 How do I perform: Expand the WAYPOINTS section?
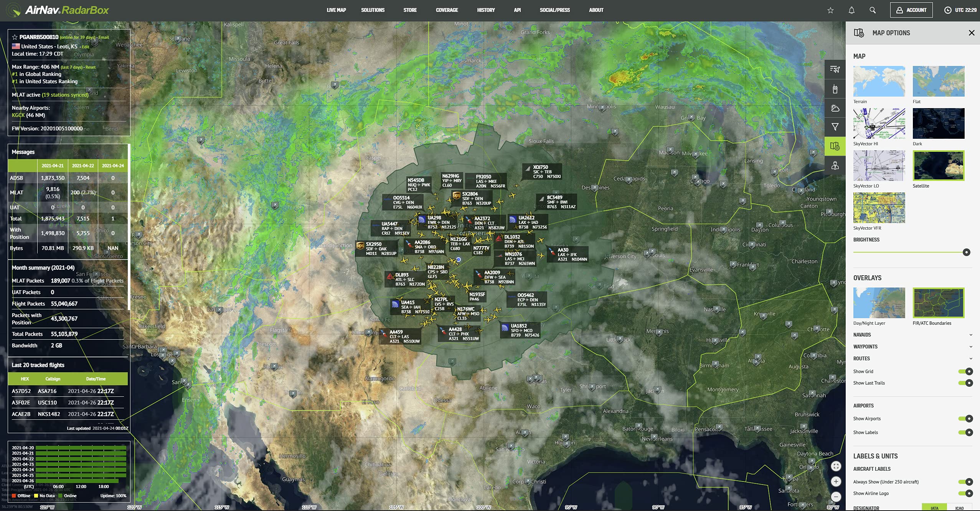(x=971, y=347)
